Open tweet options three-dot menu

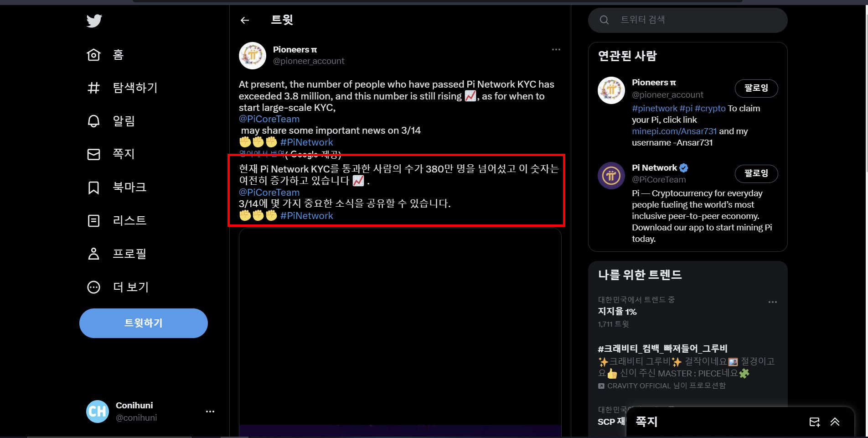(556, 49)
